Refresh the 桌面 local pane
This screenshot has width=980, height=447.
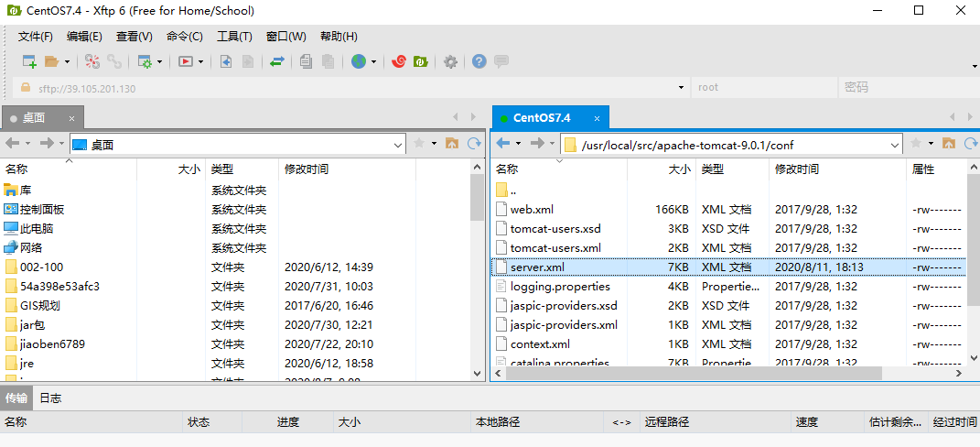pyautogui.click(x=474, y=144)
